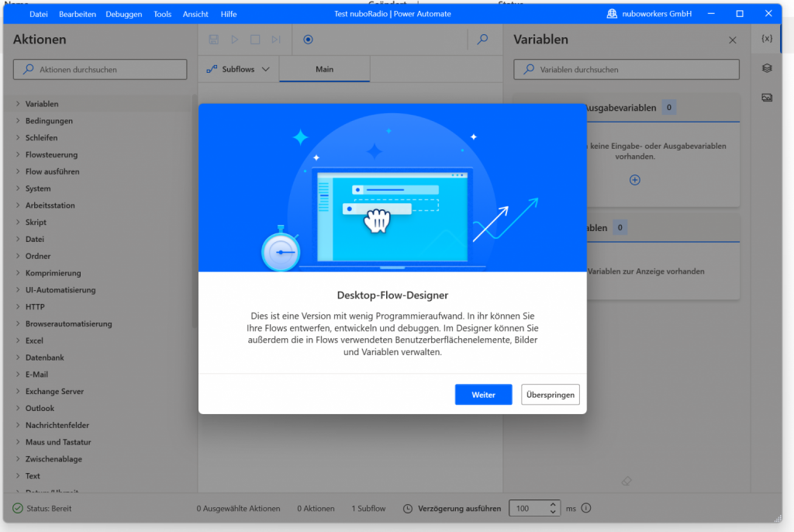The height and width of the screenshot is (532, 794).
Task: Open the UI elements layers icon
Action: [x=767, y=68]
